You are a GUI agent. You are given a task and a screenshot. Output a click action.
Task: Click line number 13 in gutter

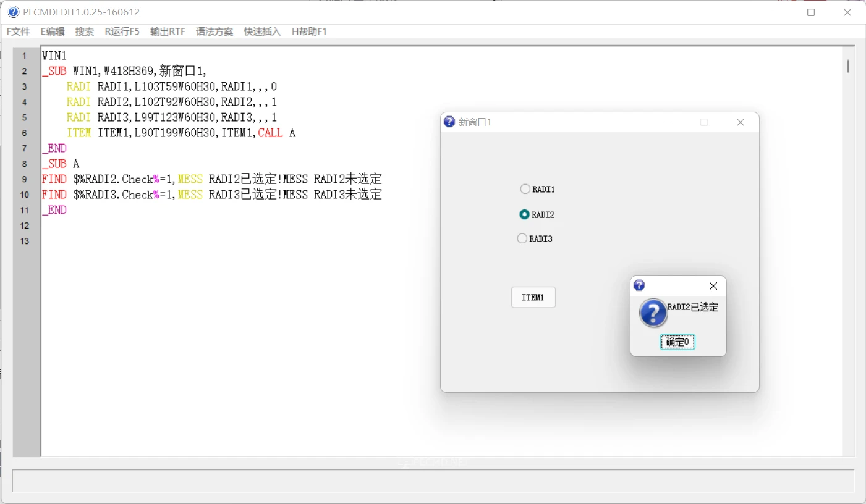click(25, 241)
